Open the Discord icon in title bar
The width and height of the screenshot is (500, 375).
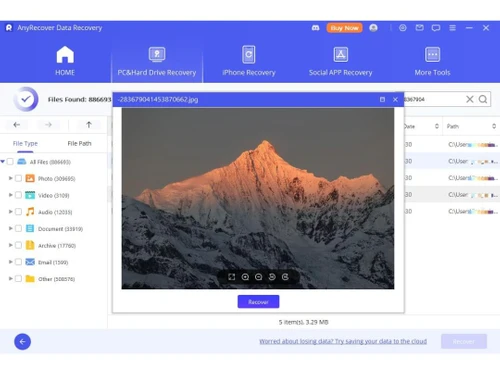click(x=315, y=28)
